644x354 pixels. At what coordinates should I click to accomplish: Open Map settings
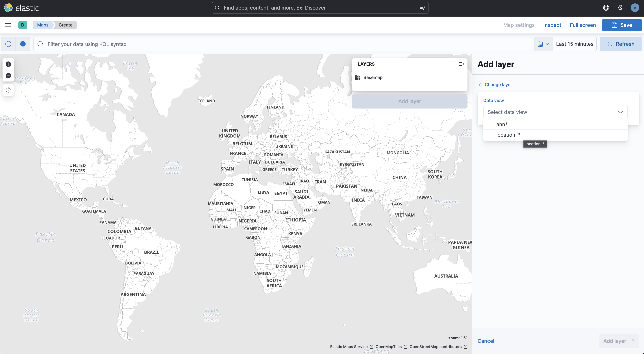pos(519,25)
